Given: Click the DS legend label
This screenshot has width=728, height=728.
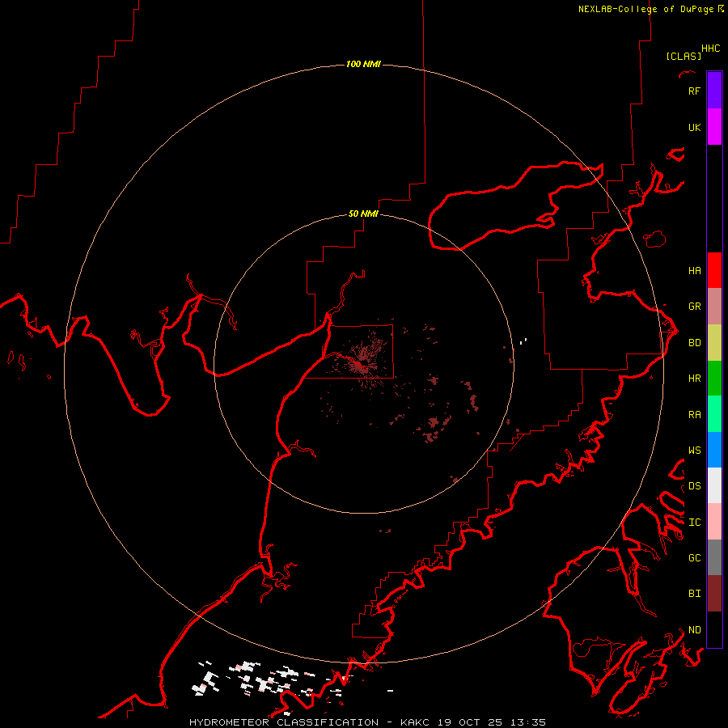Looking at the screenshot, I should point(694,486).
